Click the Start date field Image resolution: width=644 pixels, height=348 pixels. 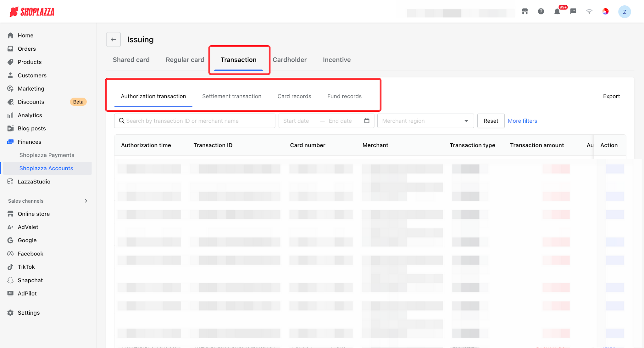coord(296,121)
